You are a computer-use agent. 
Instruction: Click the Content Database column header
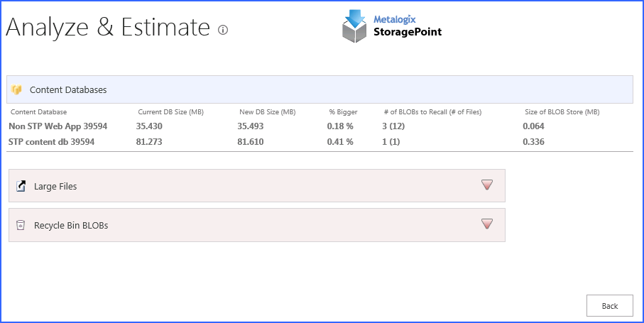pyautogui.click(x=38, y=112)
